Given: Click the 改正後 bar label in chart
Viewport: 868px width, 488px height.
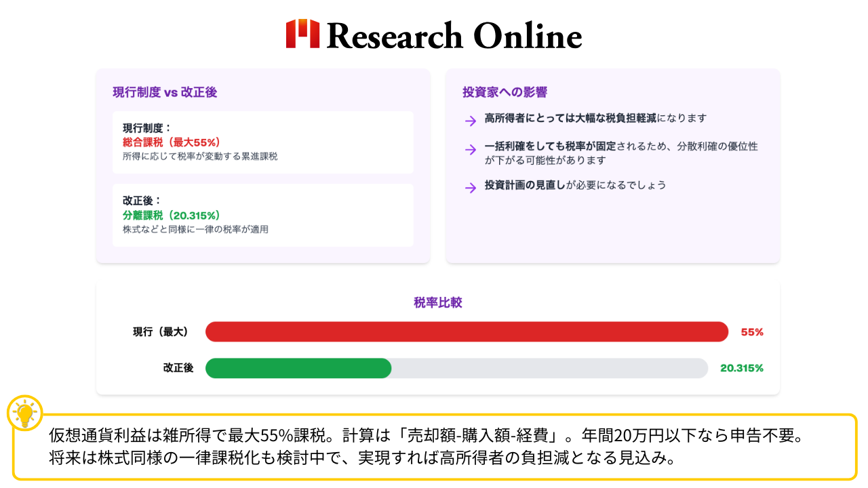Looking at the screenshot, I should click(x=178, y=368).
